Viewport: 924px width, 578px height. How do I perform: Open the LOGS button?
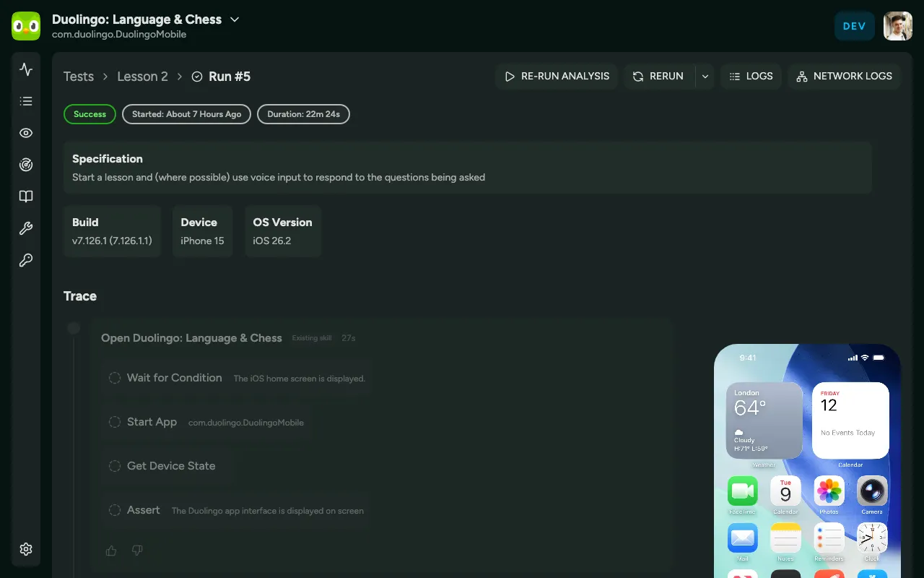click(x=751, y=76)
